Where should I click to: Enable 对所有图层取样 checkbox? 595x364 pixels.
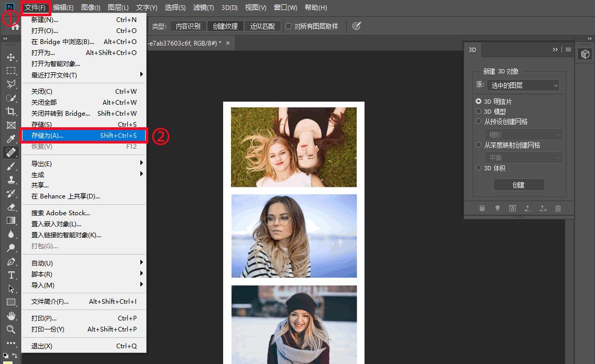pos(289,26)
